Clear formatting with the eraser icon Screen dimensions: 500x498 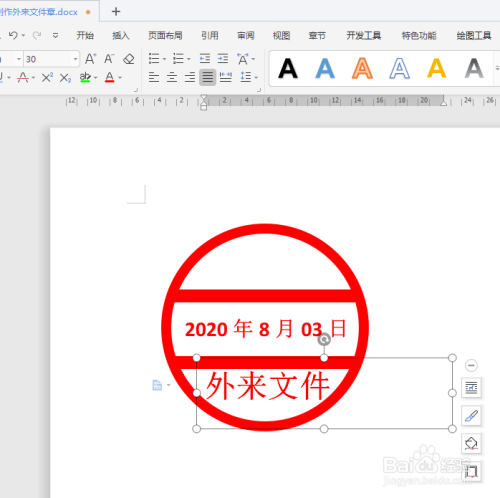(x=129, y=59)
